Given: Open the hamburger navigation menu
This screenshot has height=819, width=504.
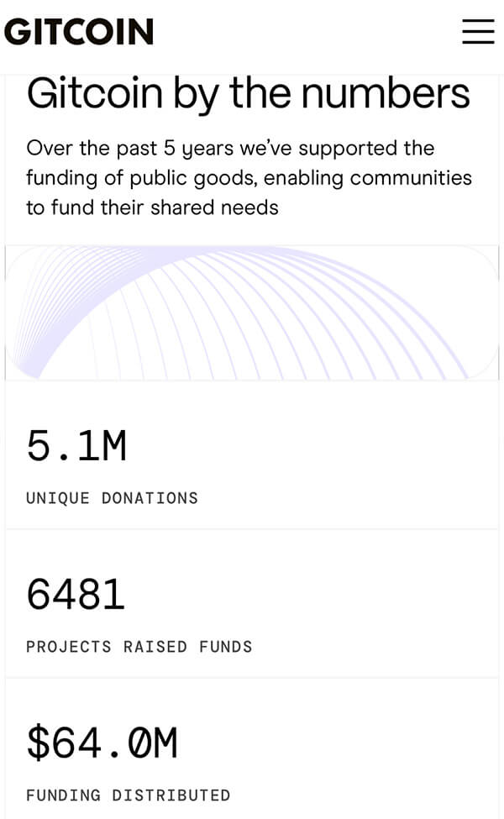Looking at the screenshot, I should click(x=478, y=31).
